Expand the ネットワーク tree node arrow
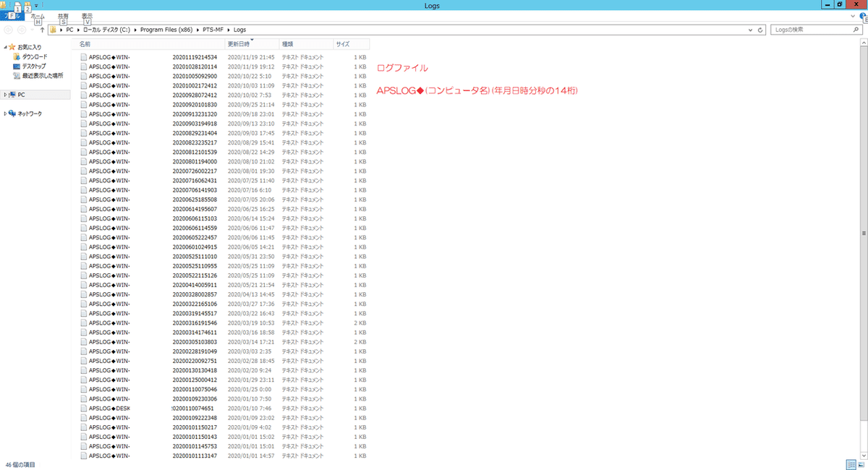Screen dimensions: 868x470 [5, 114]
